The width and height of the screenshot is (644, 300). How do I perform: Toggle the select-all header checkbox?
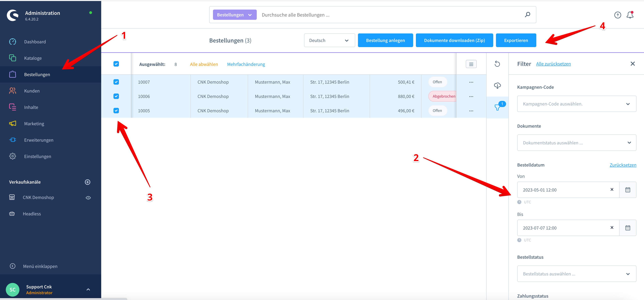click(116, 64)
